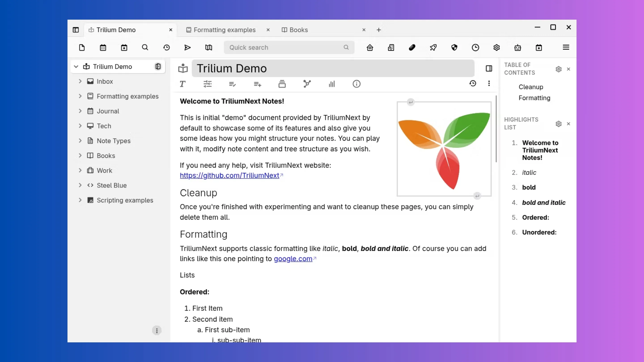Expand the Journal tree node
Image resolution: width=644 pixels, height=362 pixels.
coord(80,111)
